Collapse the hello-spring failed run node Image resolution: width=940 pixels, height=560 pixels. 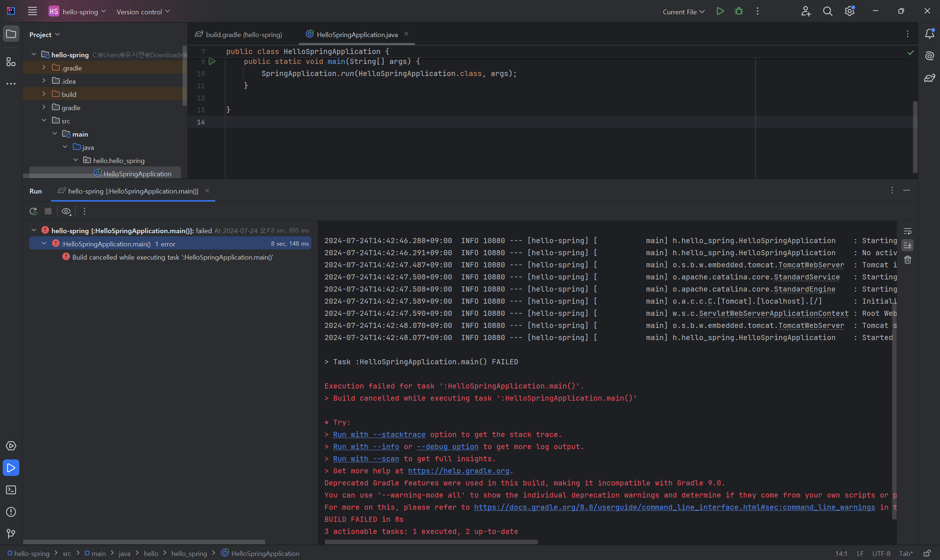tap(33, 230)
